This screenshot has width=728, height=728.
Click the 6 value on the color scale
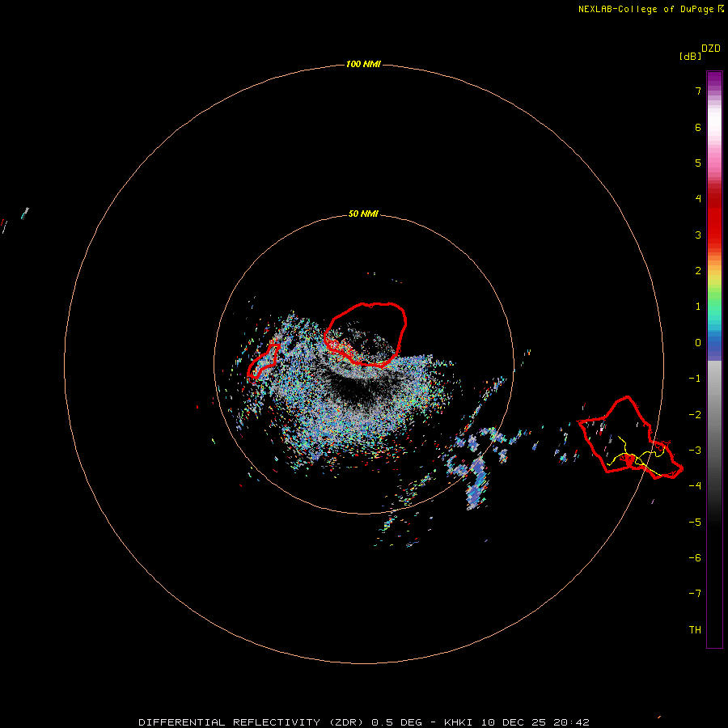click(x=698, y=127)
